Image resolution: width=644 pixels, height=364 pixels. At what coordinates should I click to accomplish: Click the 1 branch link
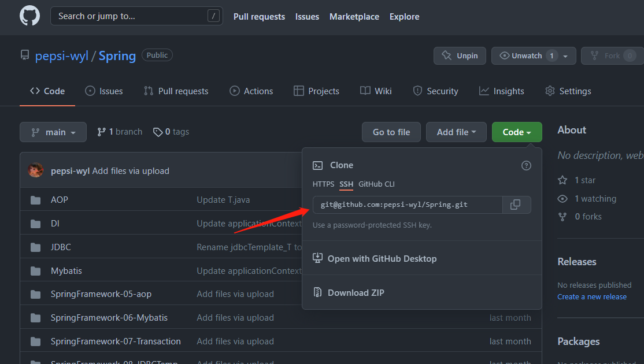[120, 132]
